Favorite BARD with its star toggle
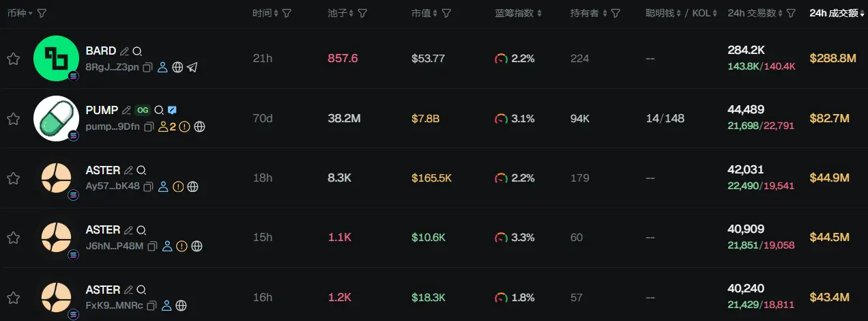 (x=13, y=59)
